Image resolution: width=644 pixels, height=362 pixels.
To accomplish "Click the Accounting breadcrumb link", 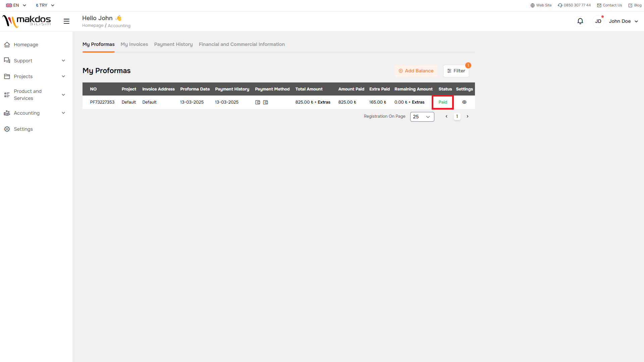I will point(119,26).
